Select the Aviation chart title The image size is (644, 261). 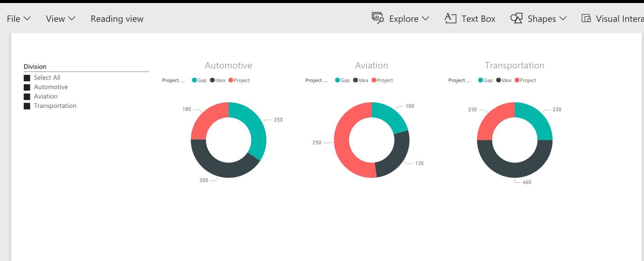pyautogui.click(x=372, y=65)
